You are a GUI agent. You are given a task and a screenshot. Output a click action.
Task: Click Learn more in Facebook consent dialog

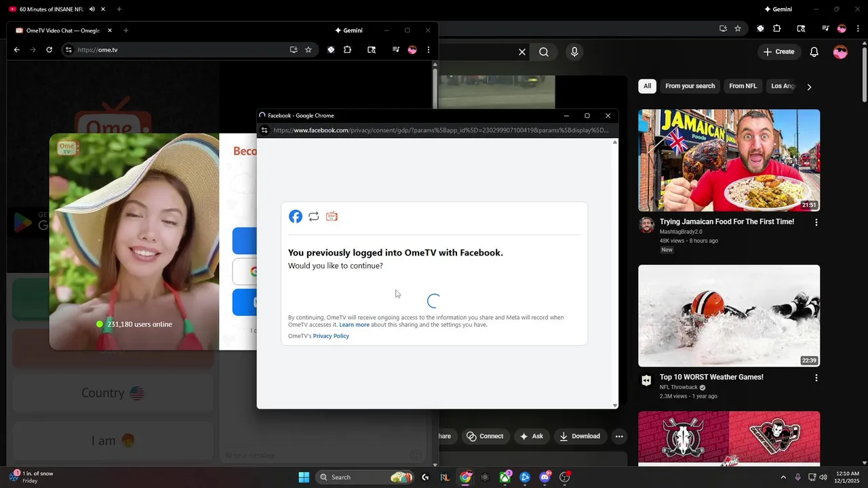354,325
